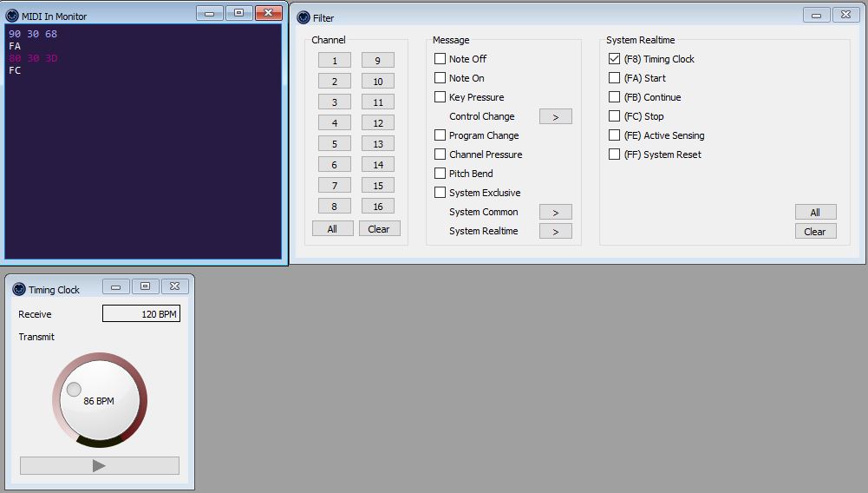Select channel 1 button
Screen dimensions: 868x493
coord(335,61)
